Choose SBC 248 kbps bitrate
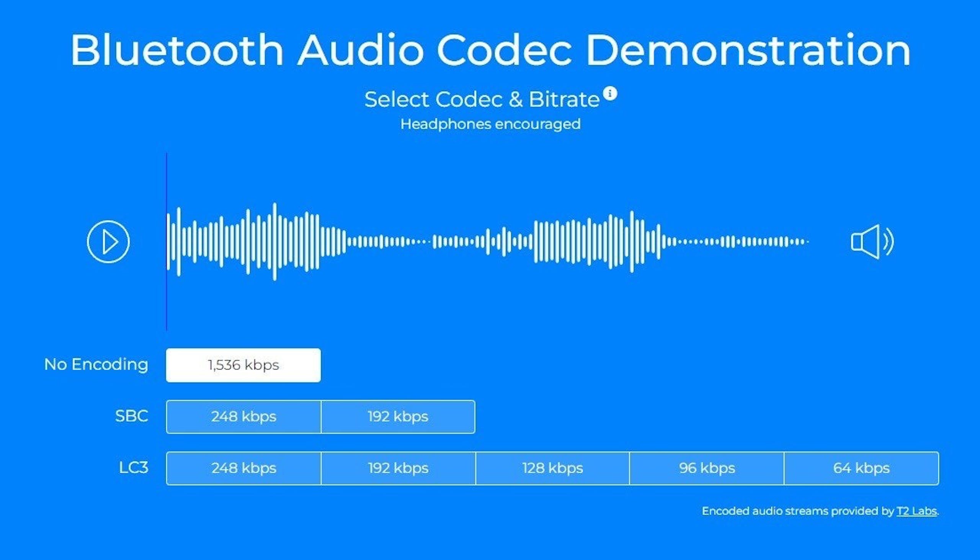Image resolution: width=980 pixels, height=560 pixels. 243,417
